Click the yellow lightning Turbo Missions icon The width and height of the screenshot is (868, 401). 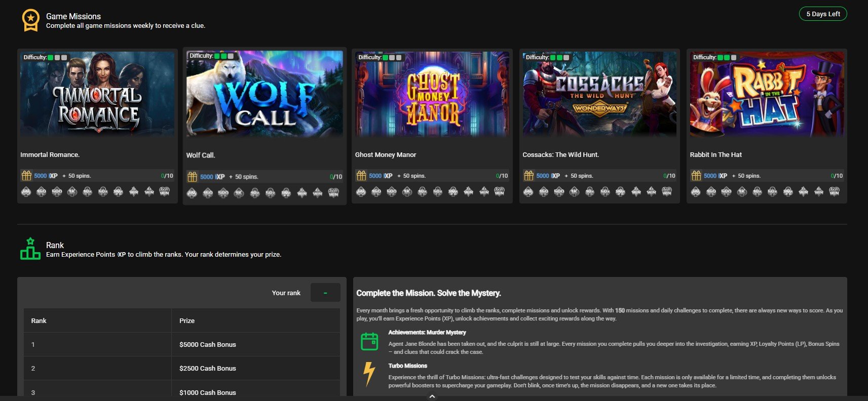click(369, 374)
